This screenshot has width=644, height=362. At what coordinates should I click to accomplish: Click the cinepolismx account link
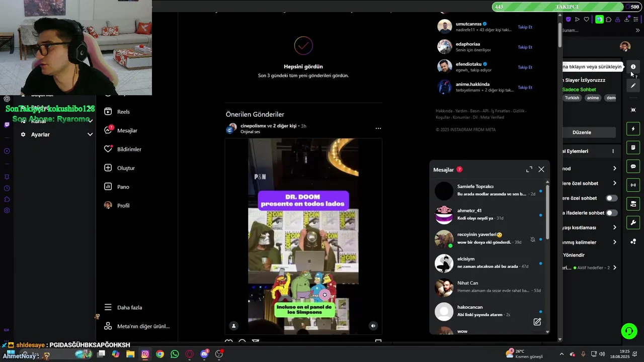coord(253,126)
